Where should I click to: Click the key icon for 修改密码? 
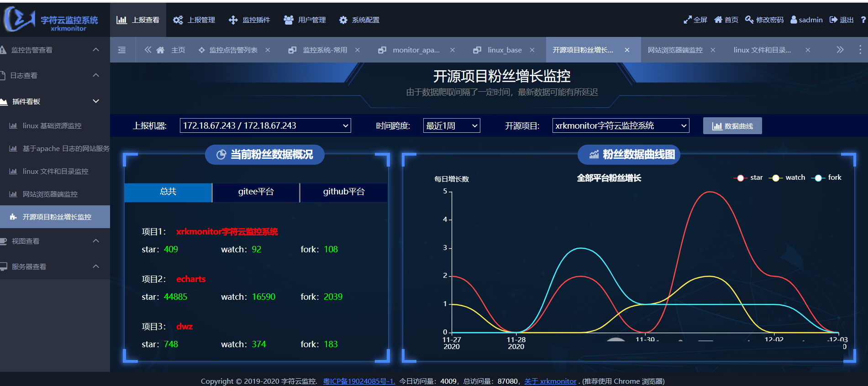tap(749, 20)
